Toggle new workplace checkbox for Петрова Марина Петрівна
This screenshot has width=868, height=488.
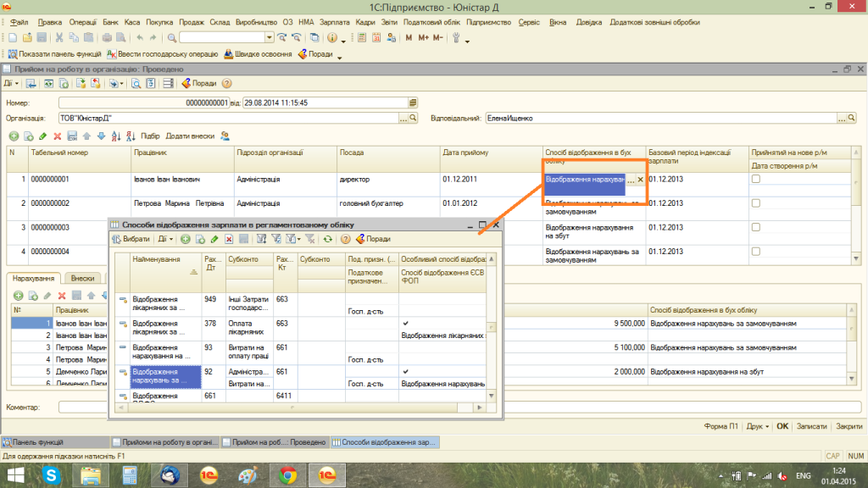(755, 203)
